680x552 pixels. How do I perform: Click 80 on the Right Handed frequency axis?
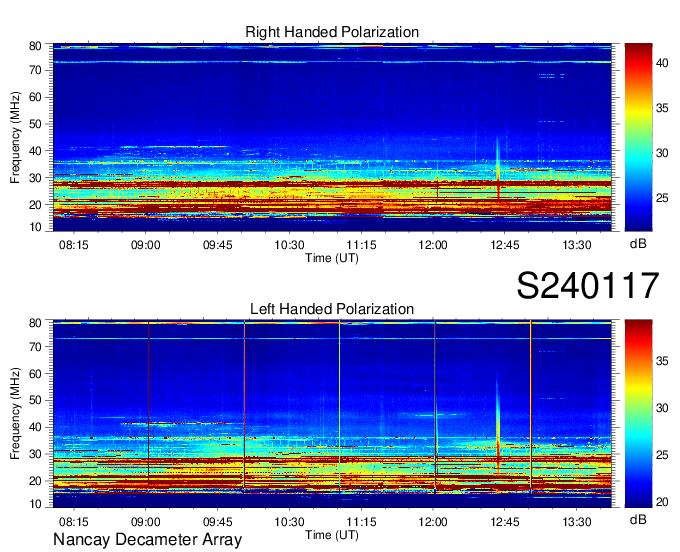click(x=36, y=46)
